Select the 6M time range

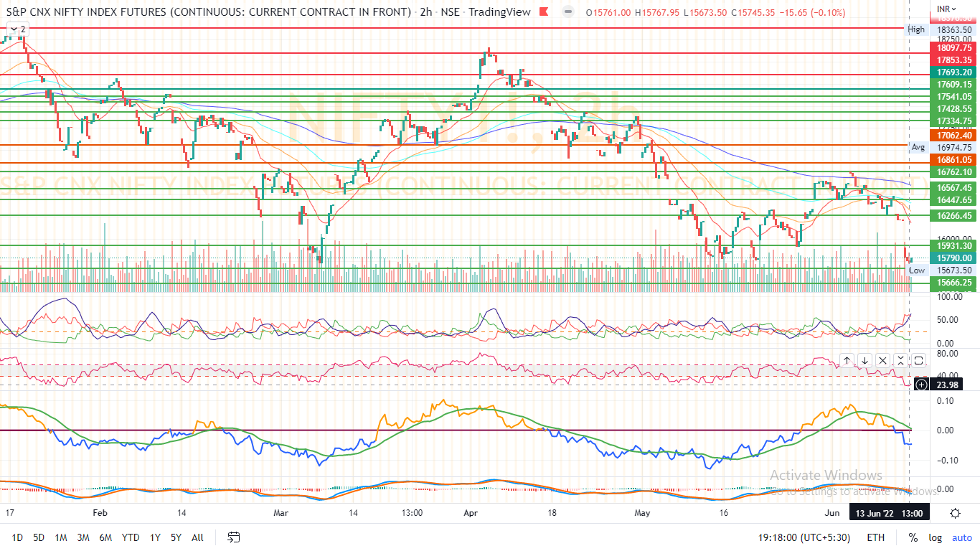[105, 537]
